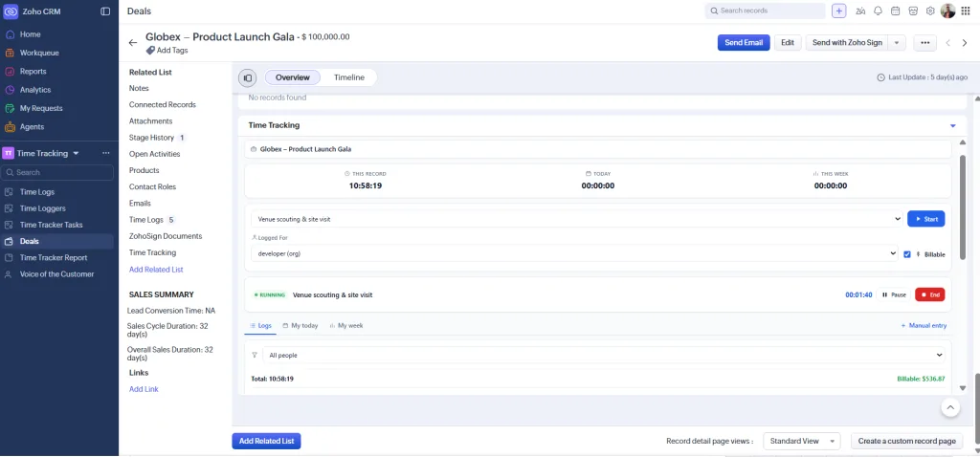Jump to Contact Roles related list
The width and height of the screenshot is (980, 457).
coord(152,186)
